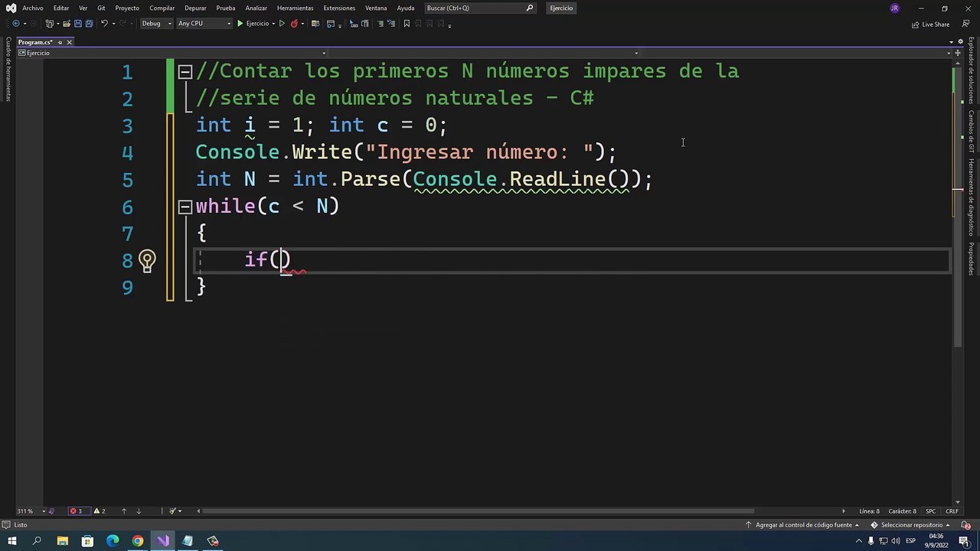
Task: Open the warnings indicator showing 2
Action: pos(100,511)
